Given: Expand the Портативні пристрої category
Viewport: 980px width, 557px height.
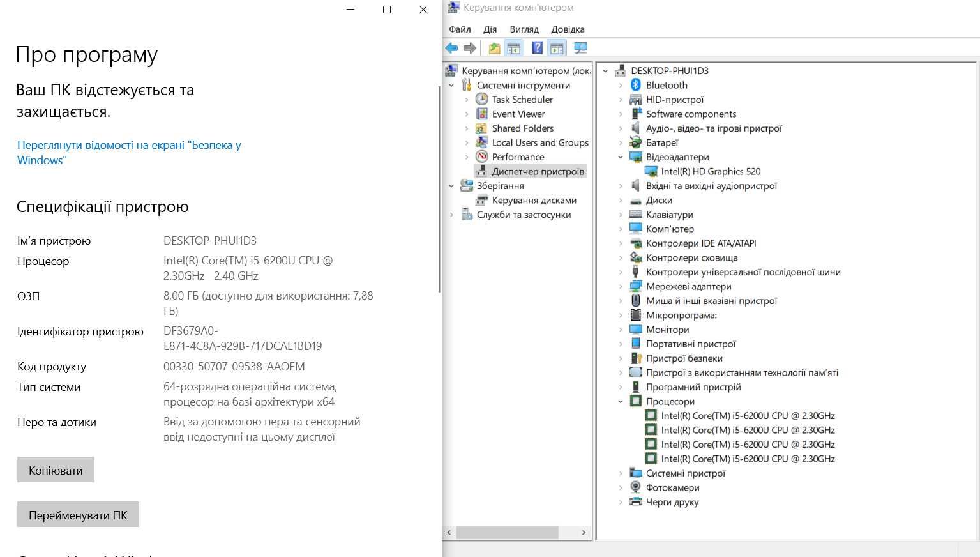Looking at the screenshot, I should [621, 344].
